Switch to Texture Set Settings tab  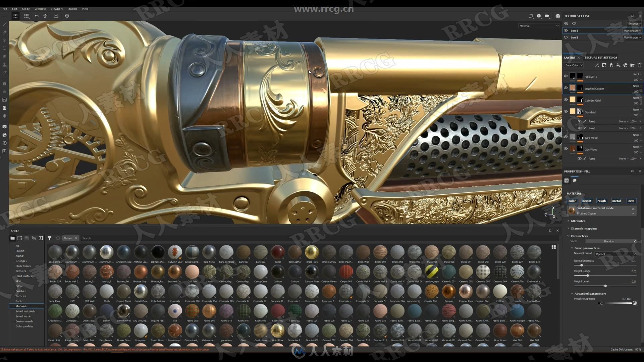[x=601, y=58]
